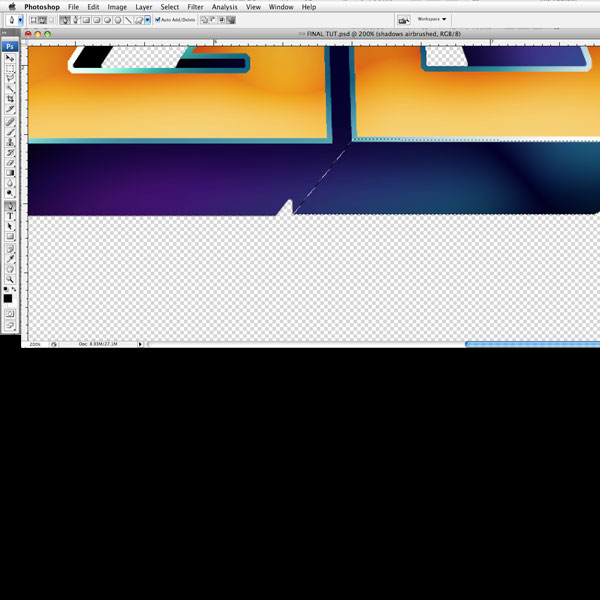Open geometry options dropdown arrow

[x=147, y=20]
